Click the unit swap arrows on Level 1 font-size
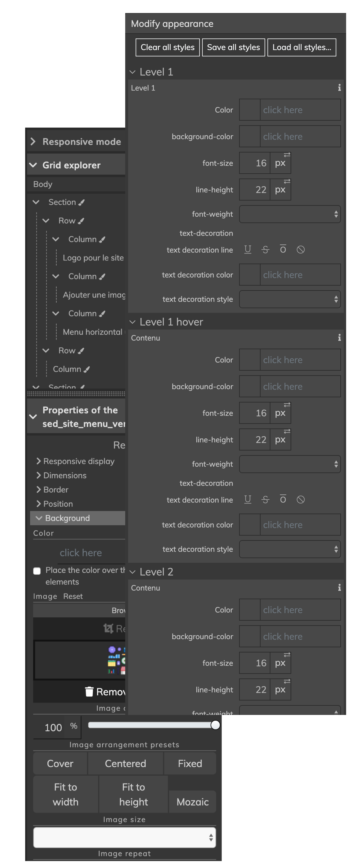 point(287,155)
